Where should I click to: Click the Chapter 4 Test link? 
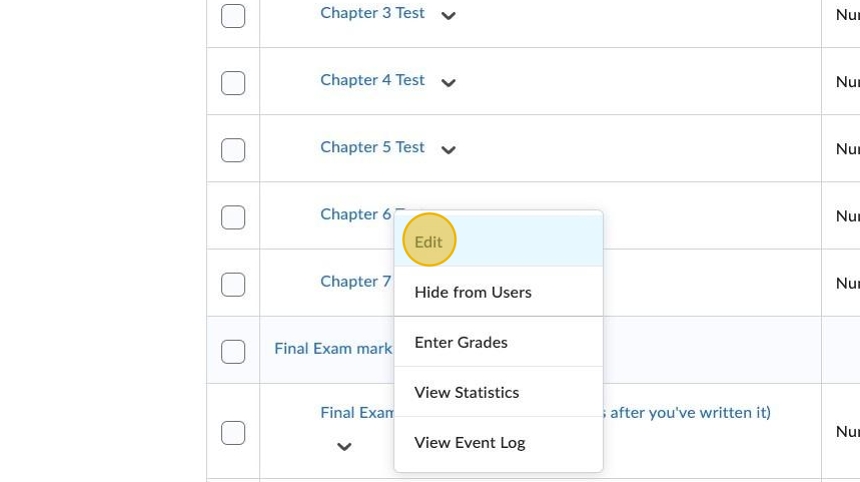tap(372, 80)
